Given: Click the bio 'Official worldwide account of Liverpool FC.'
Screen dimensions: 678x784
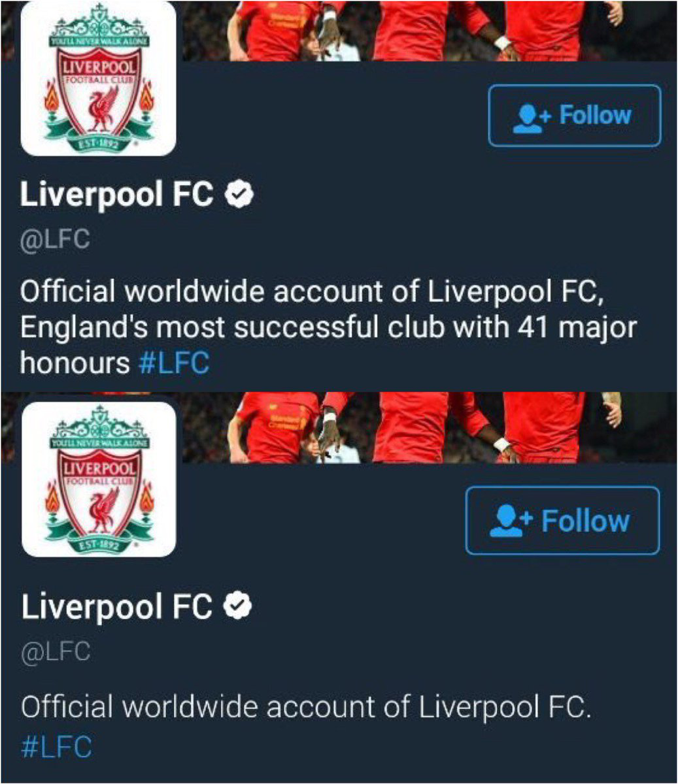Looking at the screenshot, I should tap(306, 707).
